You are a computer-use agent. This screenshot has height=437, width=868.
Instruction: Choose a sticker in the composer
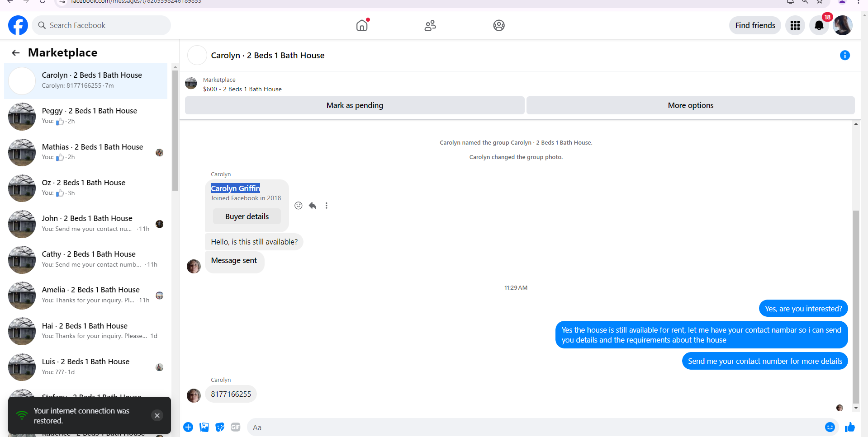(x=220, y=427)
